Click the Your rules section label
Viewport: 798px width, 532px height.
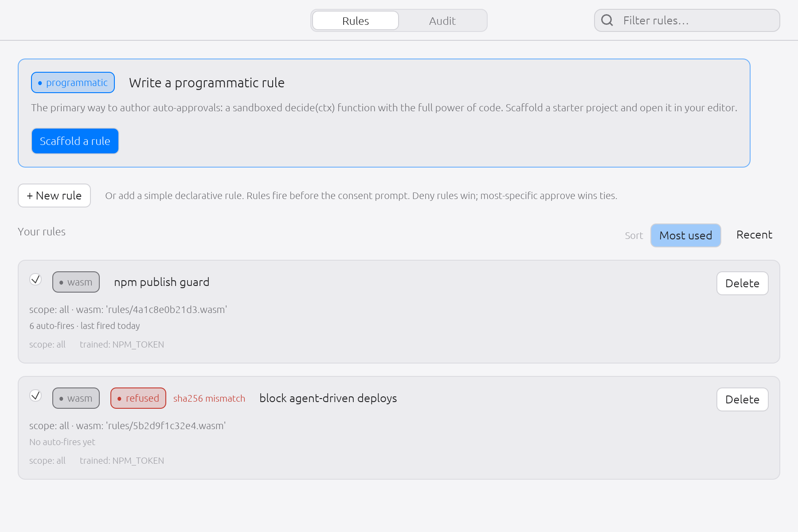[x=42, y=232]
